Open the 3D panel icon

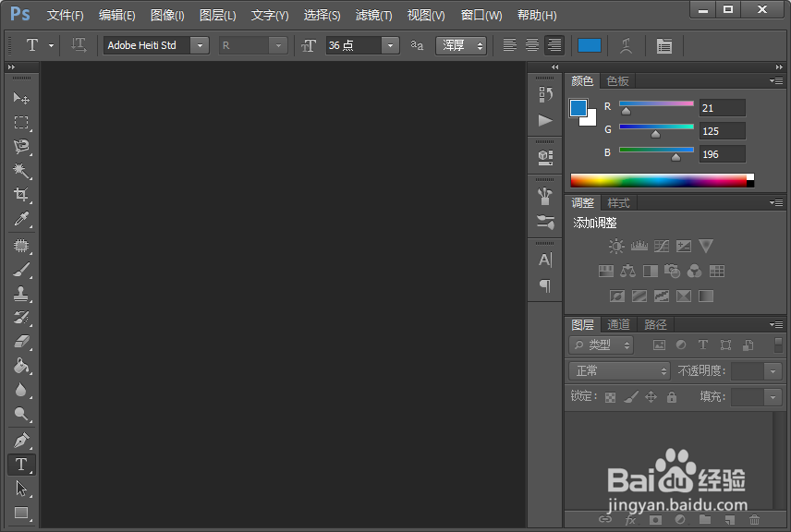pyautogui.click(x=545, y=157)
